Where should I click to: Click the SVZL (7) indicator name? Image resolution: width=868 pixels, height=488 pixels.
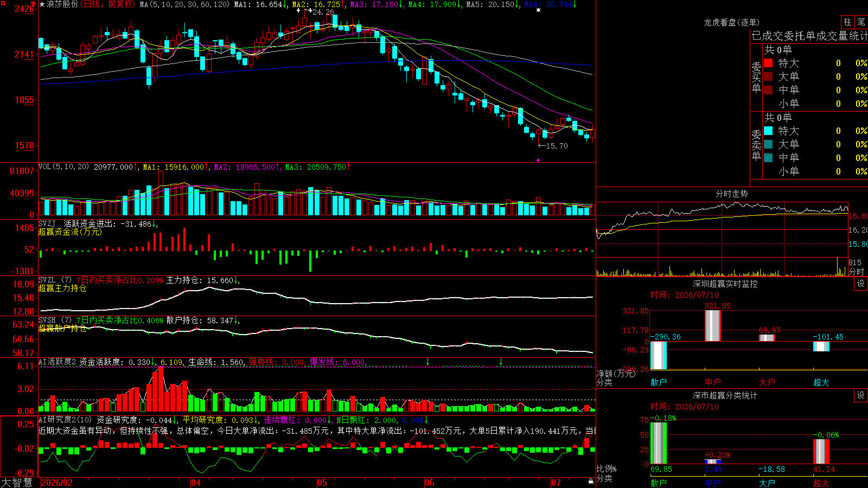coord(55,280)
